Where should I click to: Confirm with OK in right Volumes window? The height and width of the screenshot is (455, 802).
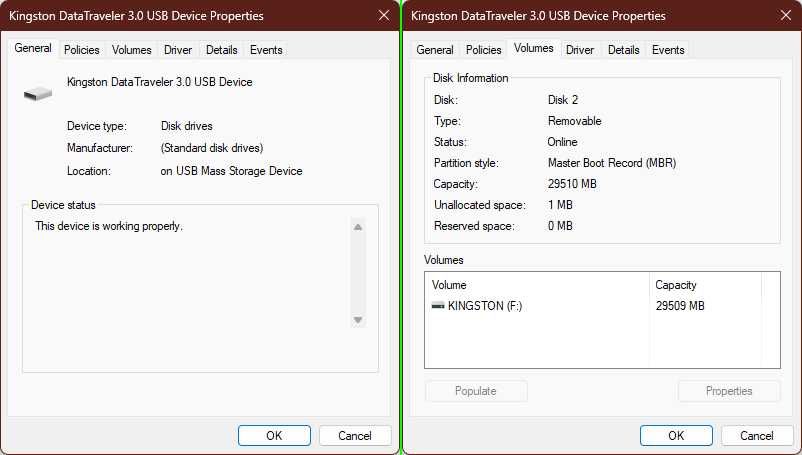(676, 436)
